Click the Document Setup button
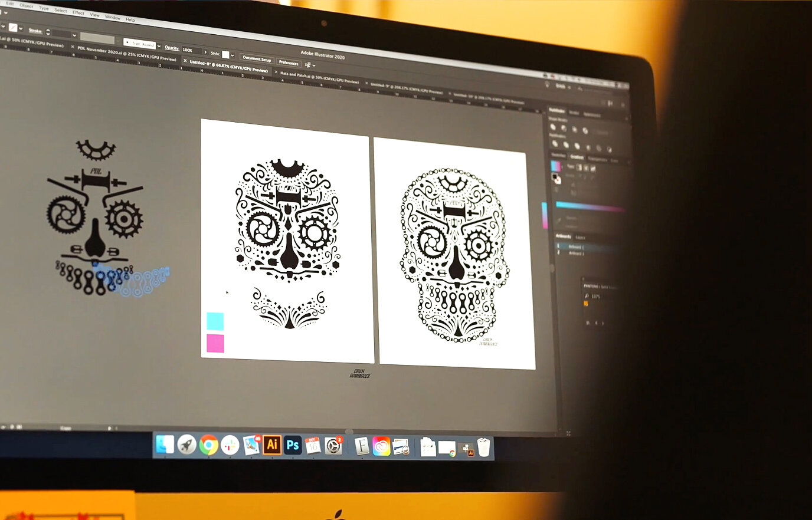This screenshot has width=812, height=520. point(257,59)
